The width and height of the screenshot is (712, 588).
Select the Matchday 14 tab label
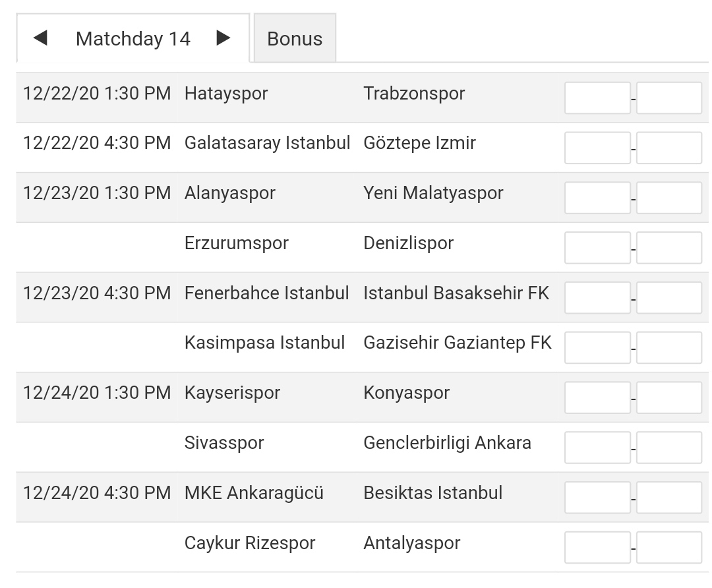tap(133, 39)
